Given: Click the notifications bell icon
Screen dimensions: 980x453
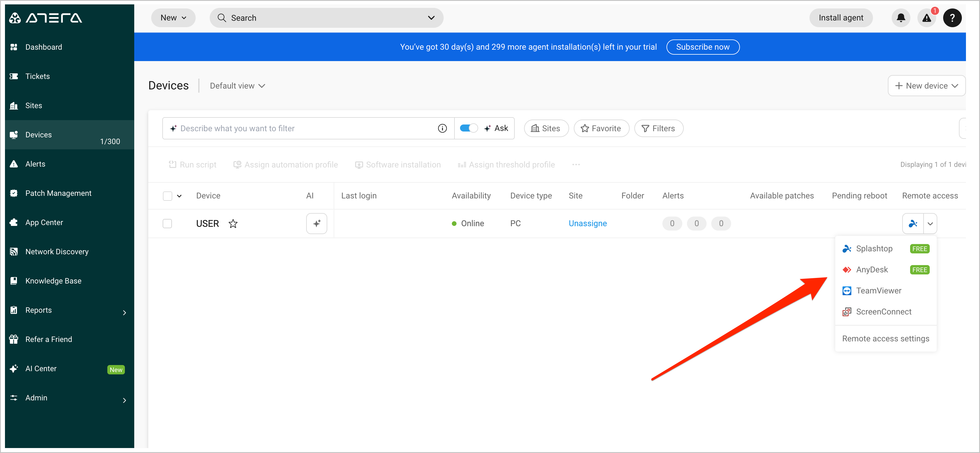Looking at the screenshot, I should pyautogui.click(x=900, y=18).
